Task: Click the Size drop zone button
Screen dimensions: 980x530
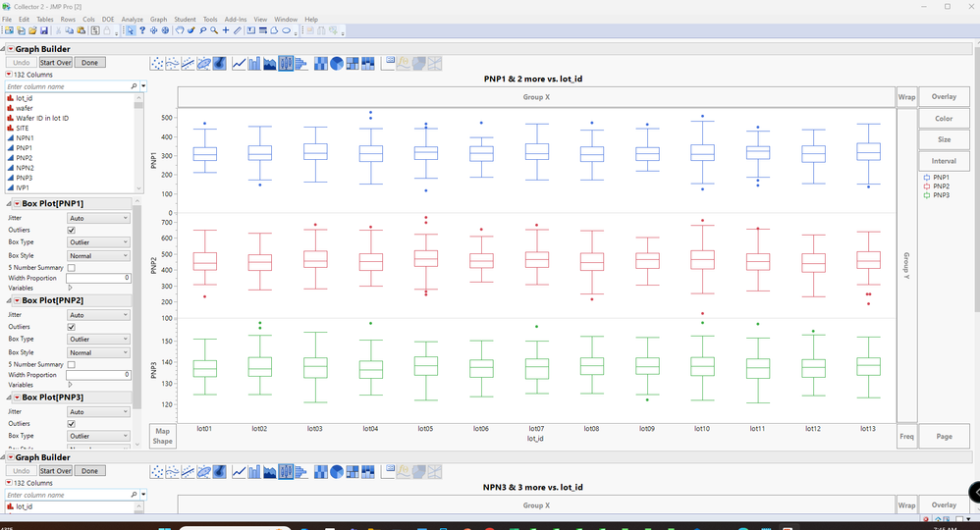Action: [944, 139]
